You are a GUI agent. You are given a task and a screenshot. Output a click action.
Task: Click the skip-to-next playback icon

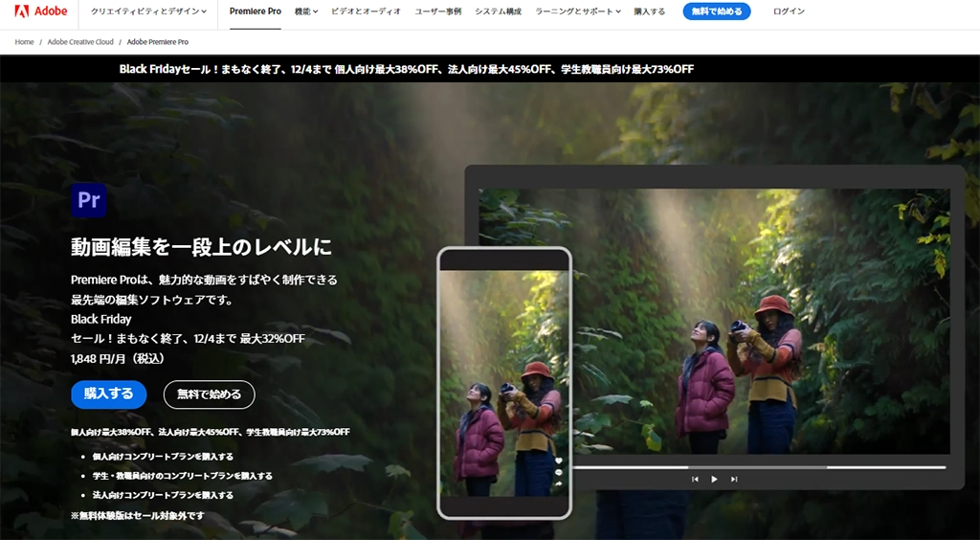click(734, 480)
